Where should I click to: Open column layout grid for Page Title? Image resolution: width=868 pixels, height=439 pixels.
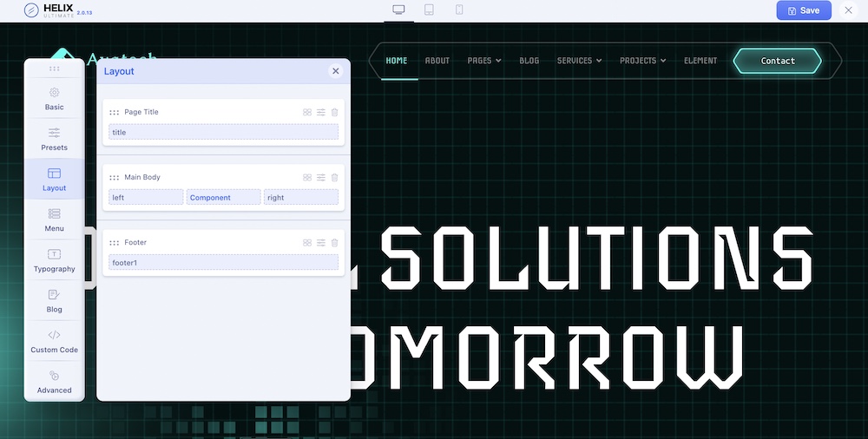[307, 112]
